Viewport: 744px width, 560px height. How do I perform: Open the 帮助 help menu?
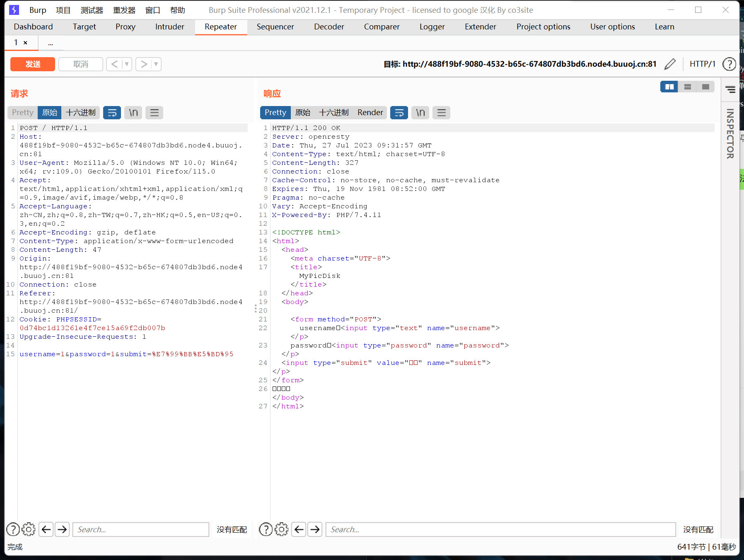point(178,10)
